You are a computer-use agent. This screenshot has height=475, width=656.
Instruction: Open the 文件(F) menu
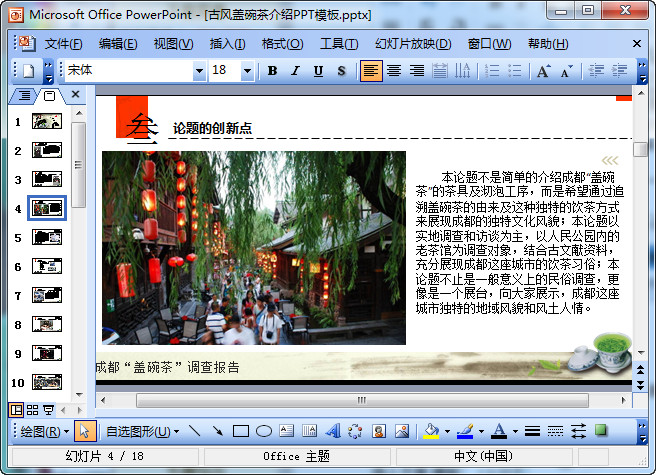63,44
